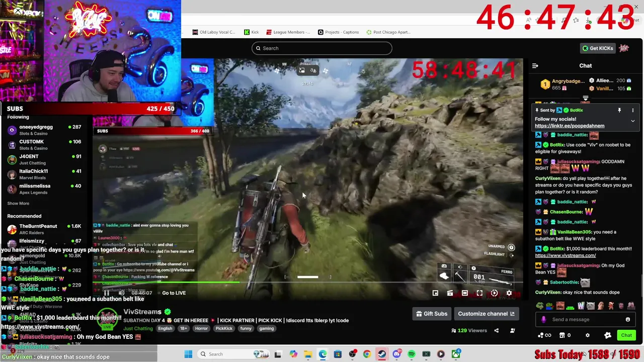Open the profile avatar next to Get KICKs
The width and height of the screenshot is (644, 362).
click(x=624, y=48)
